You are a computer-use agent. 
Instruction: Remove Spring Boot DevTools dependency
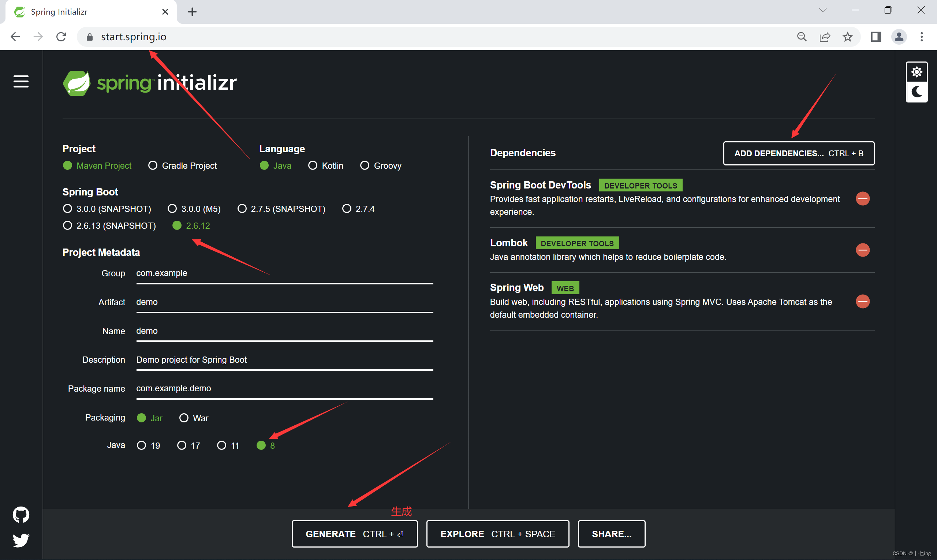pyautogui.click(x=862, y=198)
